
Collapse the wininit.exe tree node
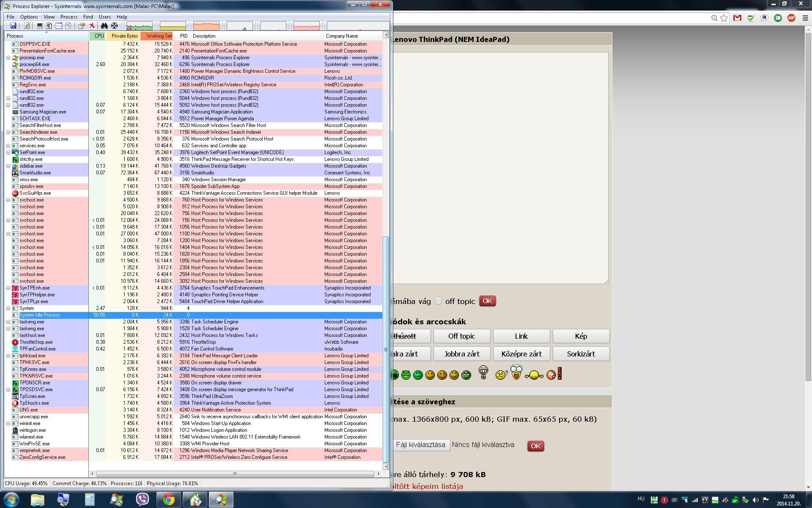[8, 423]
